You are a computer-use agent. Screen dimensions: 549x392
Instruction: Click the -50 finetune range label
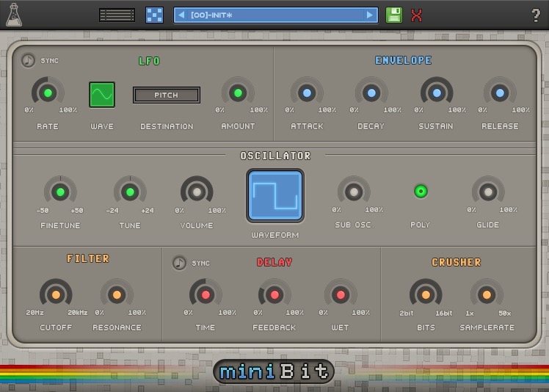[43, 211]
